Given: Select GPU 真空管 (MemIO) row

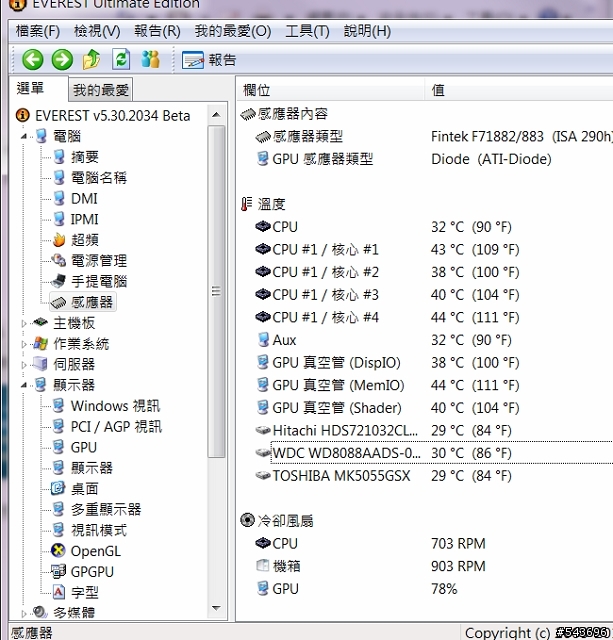Looking at the screenshot, I should click(433, 385).
